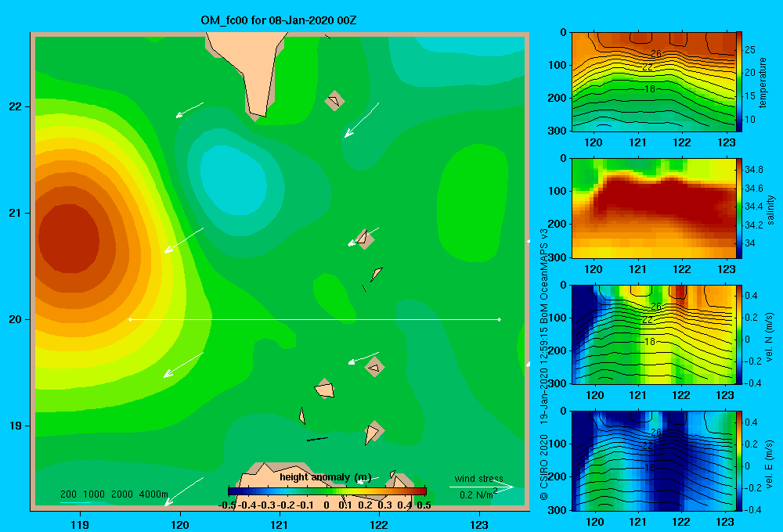Click latitude tick label 21 on main map
Screen dimensions: 783x532
pyautogui.click(x=16, y=213)
